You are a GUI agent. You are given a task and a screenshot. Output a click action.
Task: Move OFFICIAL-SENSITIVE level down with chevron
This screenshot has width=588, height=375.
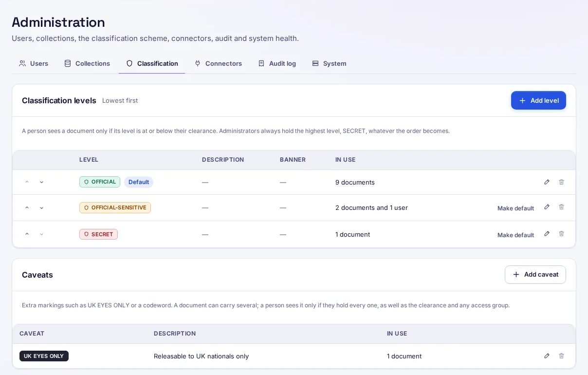click(41, 208)
